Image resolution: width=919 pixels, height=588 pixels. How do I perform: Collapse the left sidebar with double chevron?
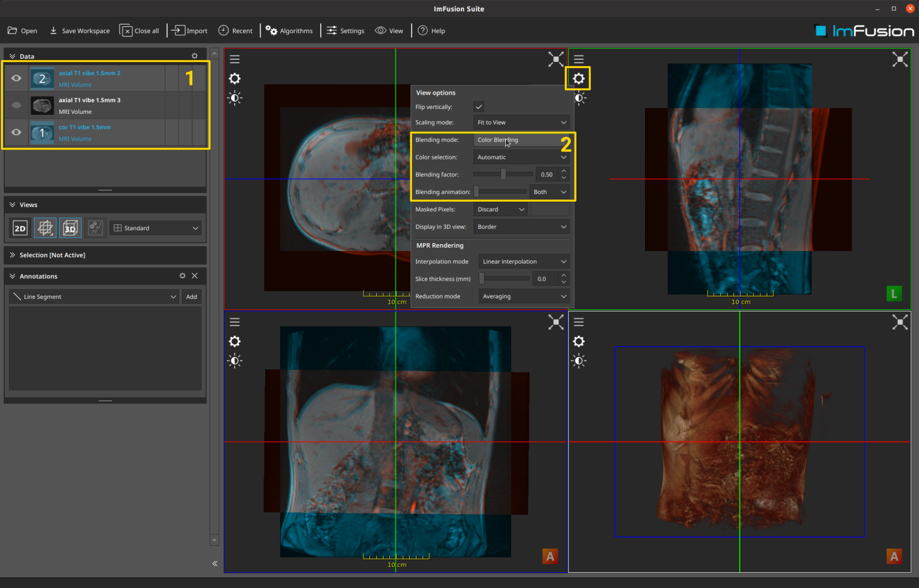[x=215, y=564]
